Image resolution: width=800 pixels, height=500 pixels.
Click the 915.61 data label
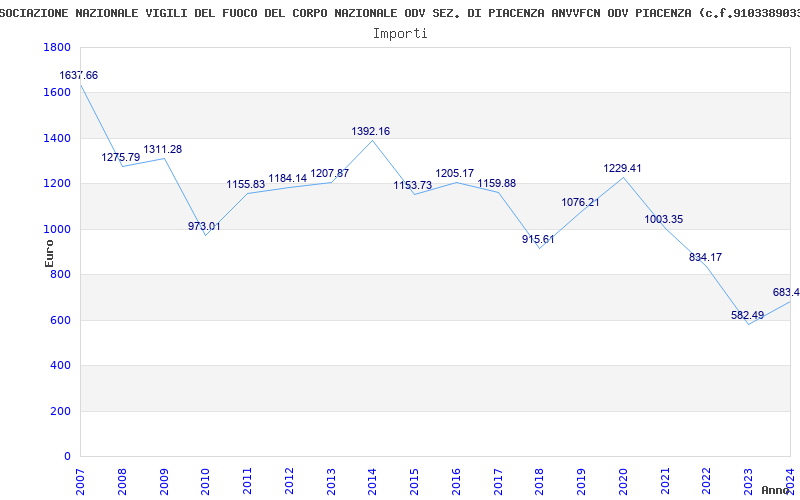point(538,239)
